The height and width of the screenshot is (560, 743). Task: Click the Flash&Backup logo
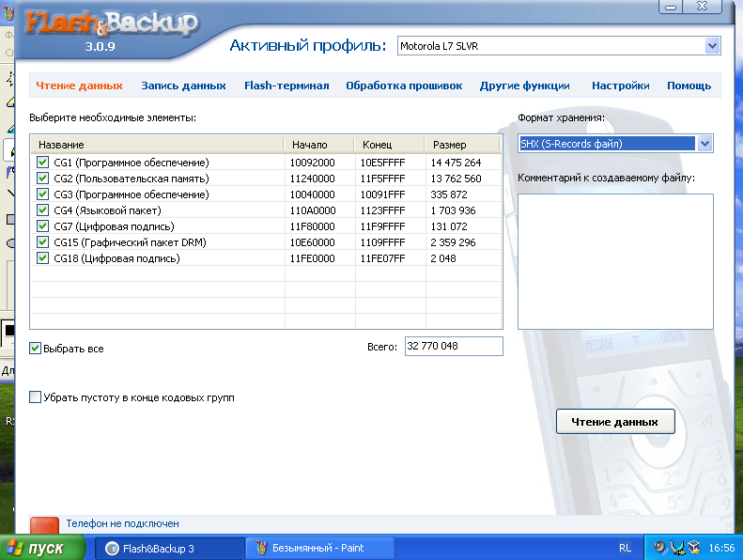click(x=112, y=23)
